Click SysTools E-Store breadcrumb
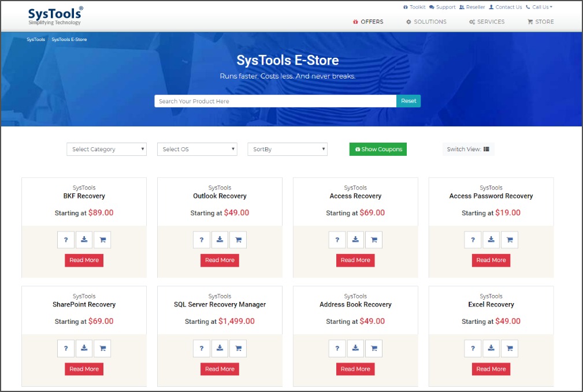The width and height of the screenshot is (583, 392). coord(69,39)
